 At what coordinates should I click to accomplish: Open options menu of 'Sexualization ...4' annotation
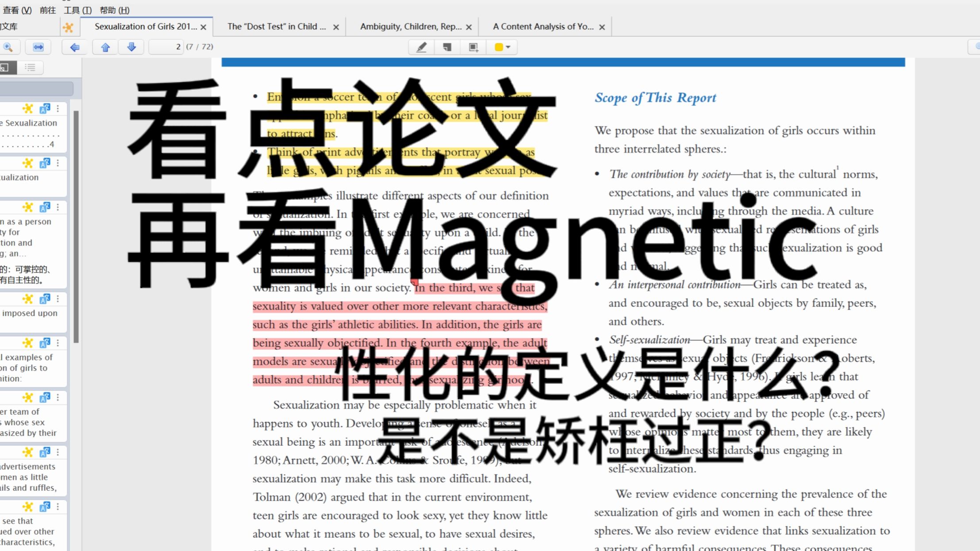[58, 108]
